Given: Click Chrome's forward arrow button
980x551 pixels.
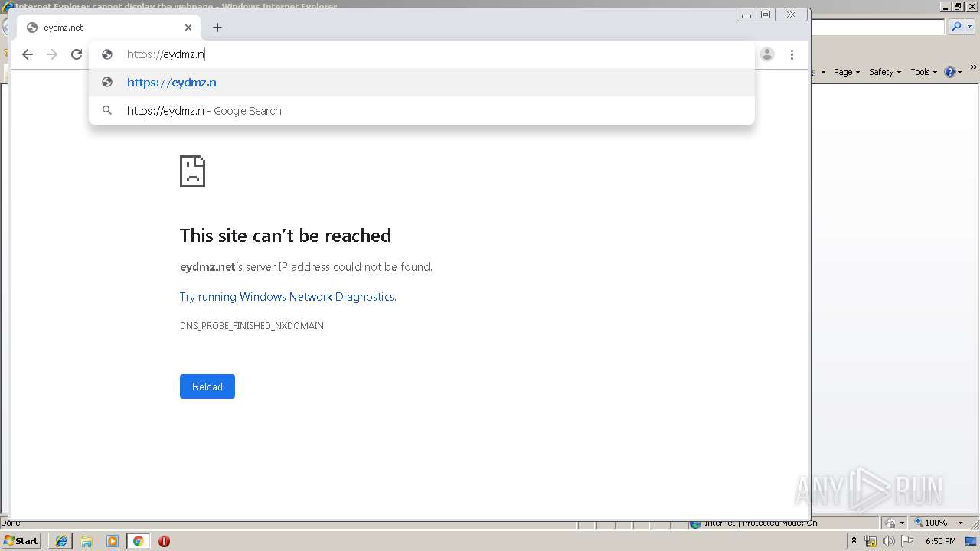Looking at the screenshot, I should (x=52, y=54).
